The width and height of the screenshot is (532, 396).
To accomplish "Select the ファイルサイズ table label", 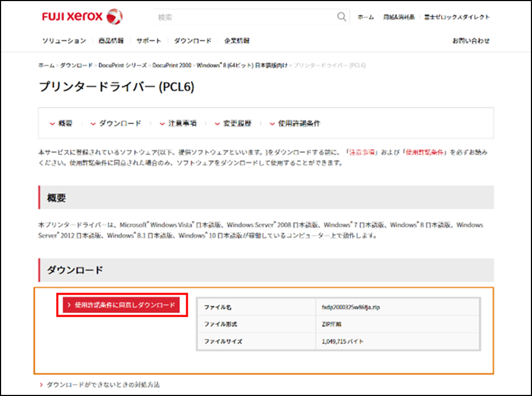I will click(x=223, y=342).
